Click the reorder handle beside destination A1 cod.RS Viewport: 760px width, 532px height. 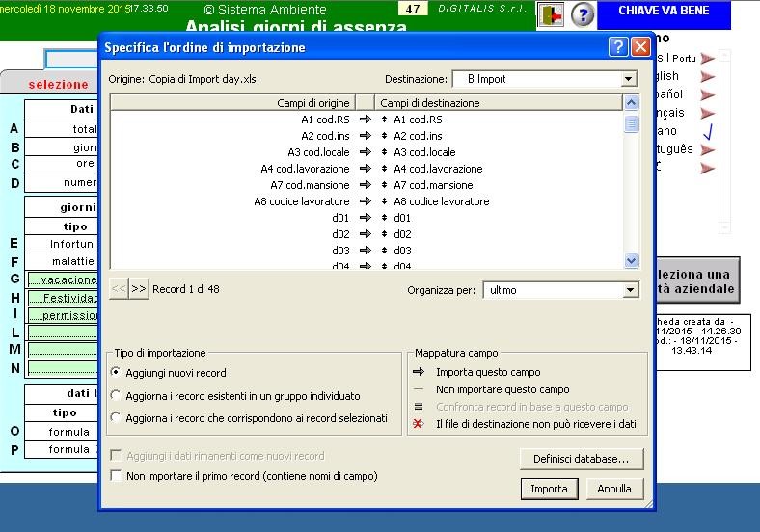[385, 120]
